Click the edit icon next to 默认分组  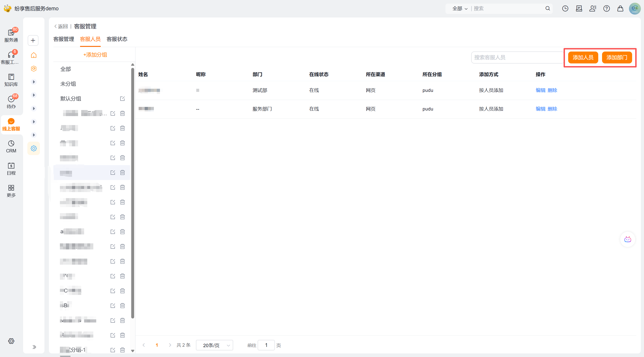click(x=122, y=98)
